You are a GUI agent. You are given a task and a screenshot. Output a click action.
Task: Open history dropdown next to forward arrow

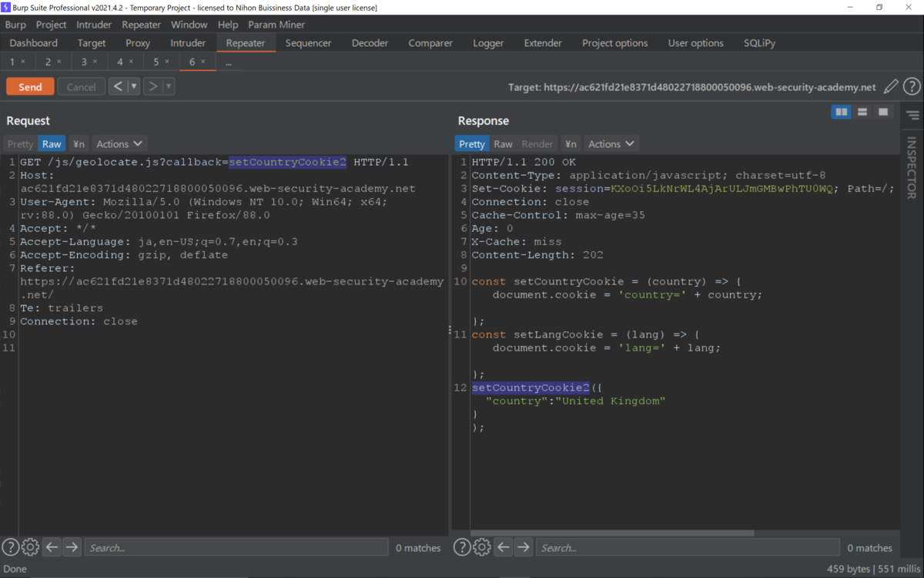[x=169, y=86]
